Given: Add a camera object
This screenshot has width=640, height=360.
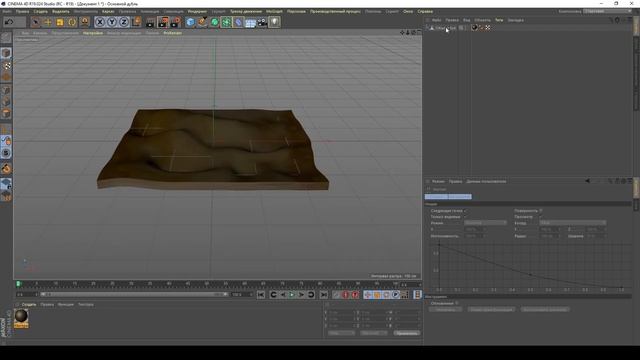Looking at the screenshot, I should [x=262, y=22].
